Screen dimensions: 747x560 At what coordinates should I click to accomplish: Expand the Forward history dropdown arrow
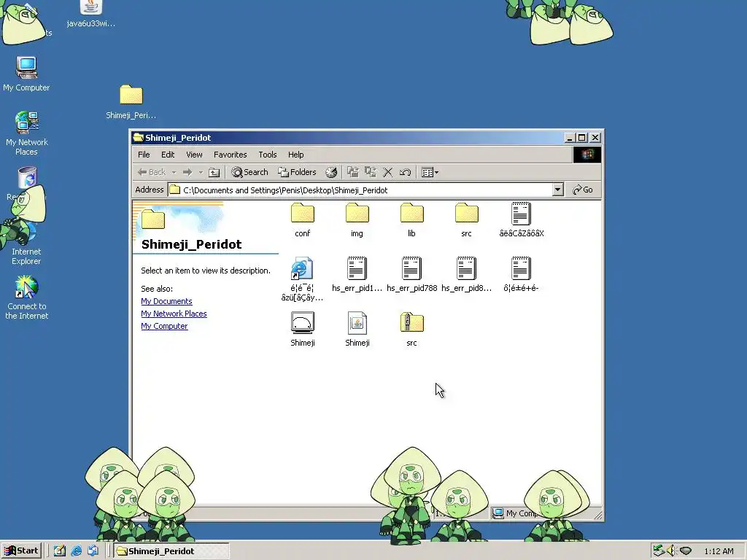point(201,172)
